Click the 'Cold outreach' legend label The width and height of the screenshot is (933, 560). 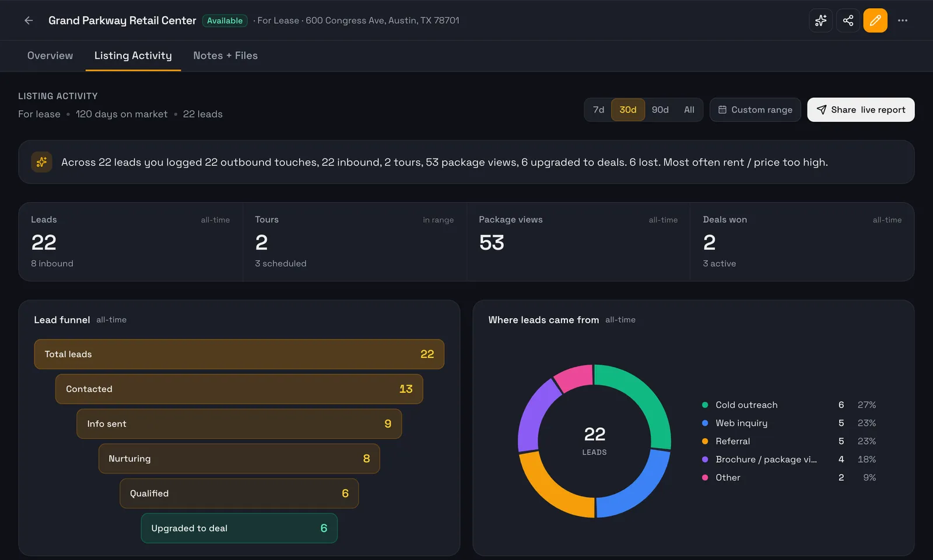[746, 405]
